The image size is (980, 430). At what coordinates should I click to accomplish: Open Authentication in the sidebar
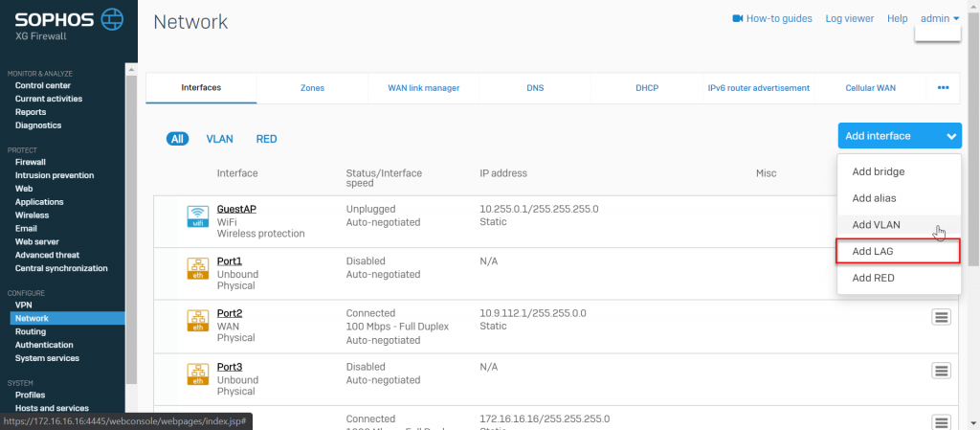44,345
